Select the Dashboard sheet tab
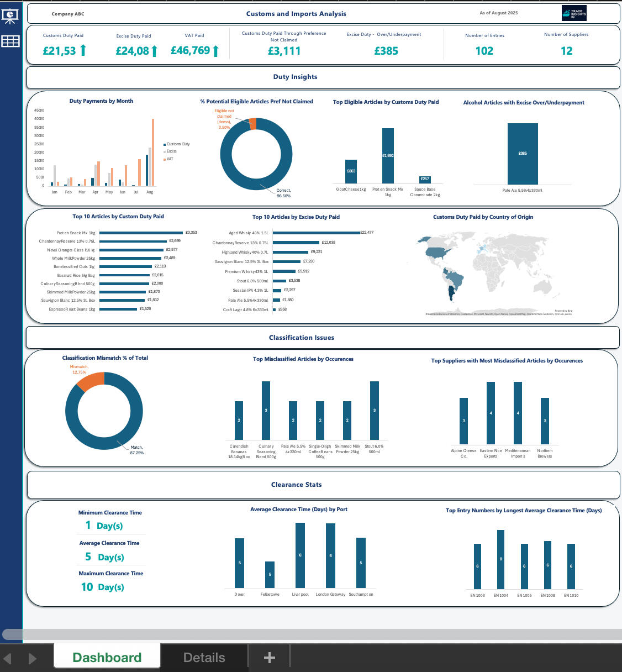This screenshot has width=622, height=672. coord(107,657)
